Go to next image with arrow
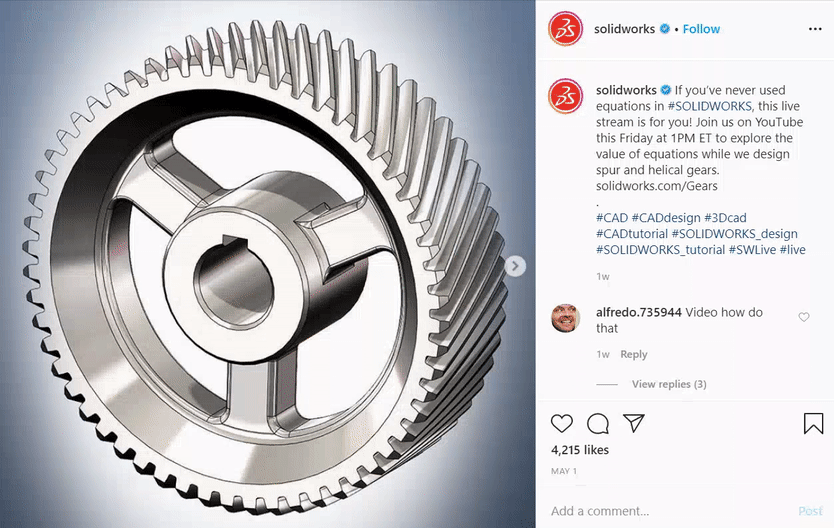 click(515, 266)
